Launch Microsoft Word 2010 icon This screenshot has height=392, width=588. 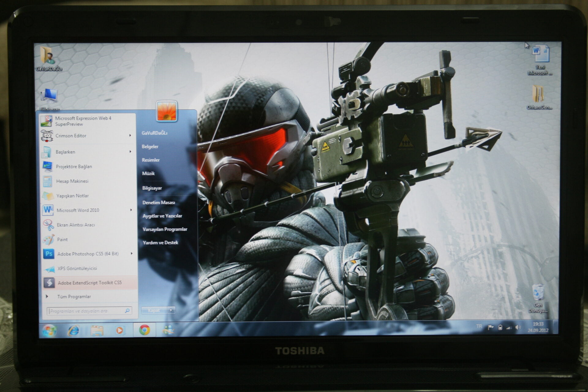point(48,210)
